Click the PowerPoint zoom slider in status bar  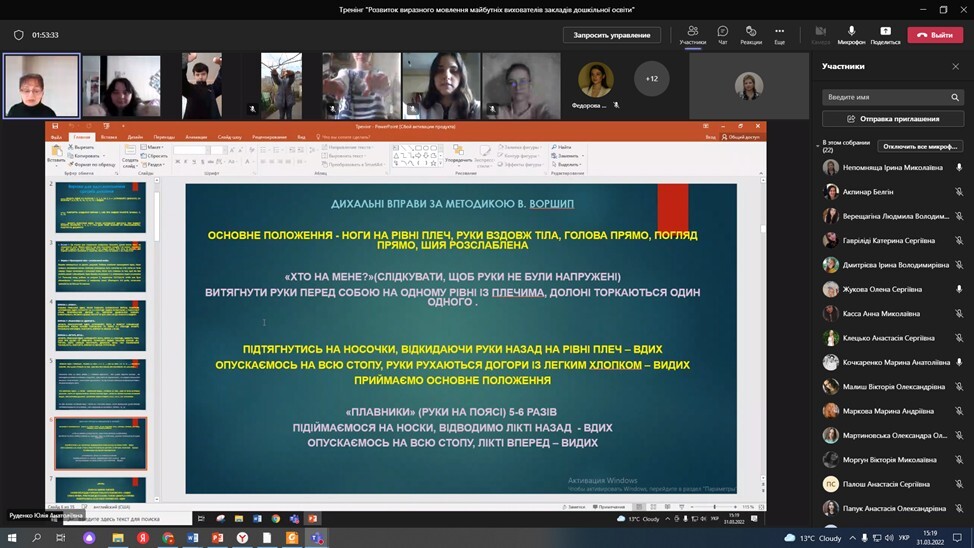[x=714, y=507]
